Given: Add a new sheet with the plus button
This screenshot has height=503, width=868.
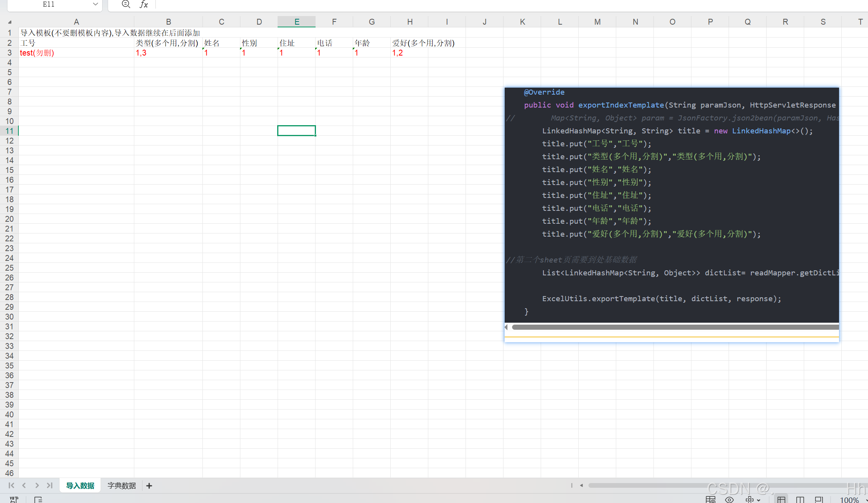Looking at the screenshot, I should tap(149, 486).
